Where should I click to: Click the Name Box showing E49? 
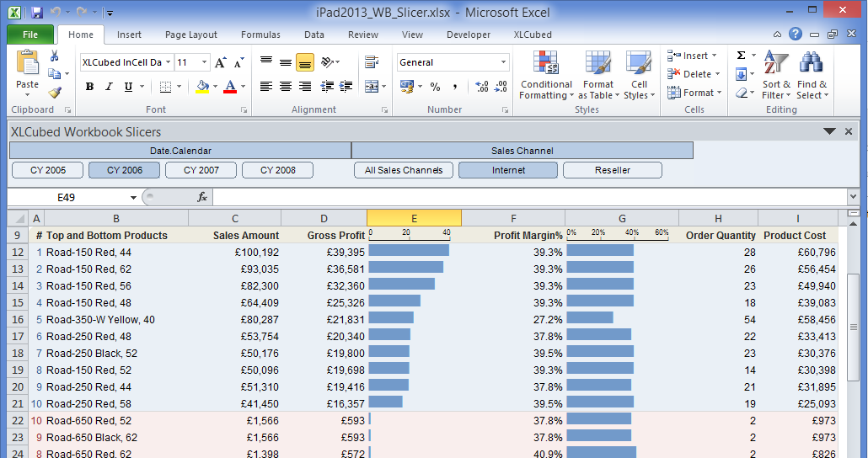pos(67,198)
